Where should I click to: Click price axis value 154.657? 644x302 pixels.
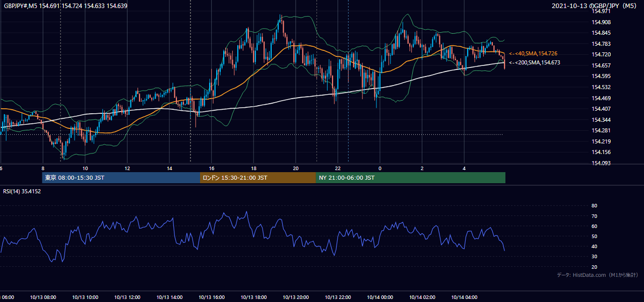pos(601,65)
